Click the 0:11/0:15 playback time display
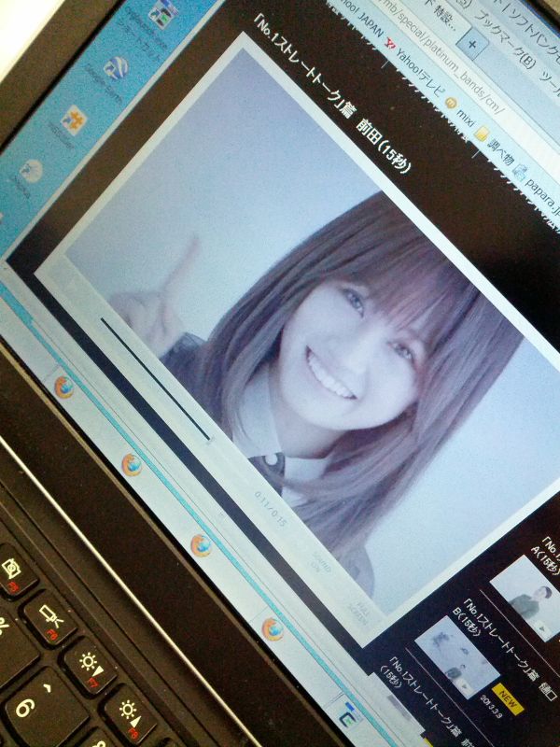Image resolution: width=560 pixels, height=747 pixels. pos(271,509)
